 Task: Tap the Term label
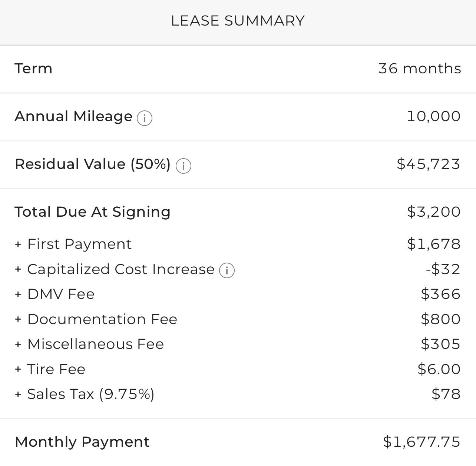(x=33, y=69)
